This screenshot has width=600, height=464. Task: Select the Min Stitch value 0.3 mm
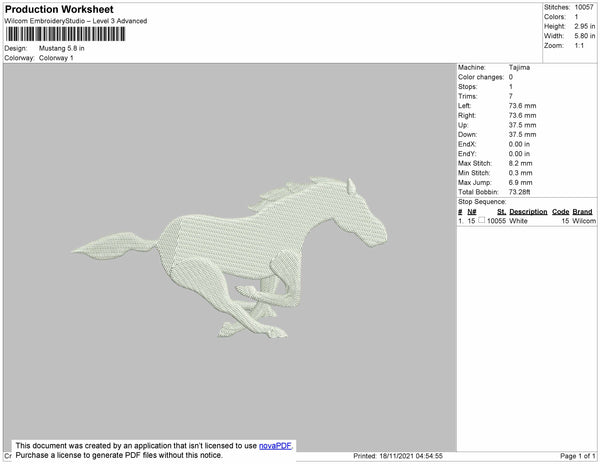pos(520,173)
